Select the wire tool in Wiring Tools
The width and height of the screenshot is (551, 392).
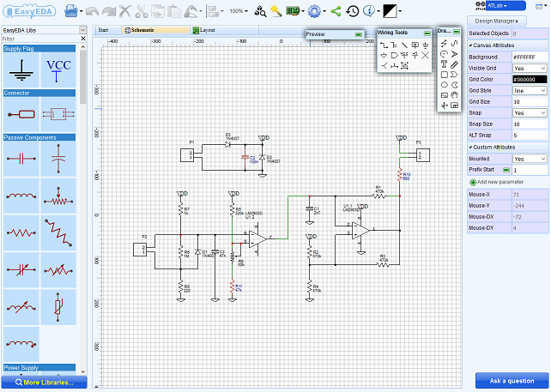[x=383, y=44]
